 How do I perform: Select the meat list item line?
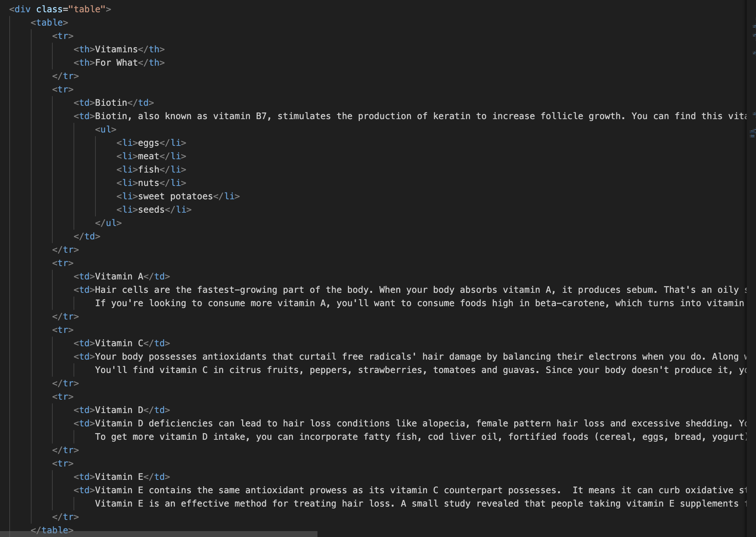[149, 156]
